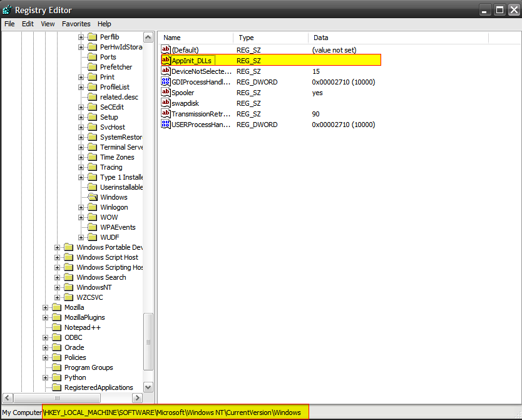Select the swapdisk string value icon
The width and height of the screenshot is (522, 420).
point(166,103)
